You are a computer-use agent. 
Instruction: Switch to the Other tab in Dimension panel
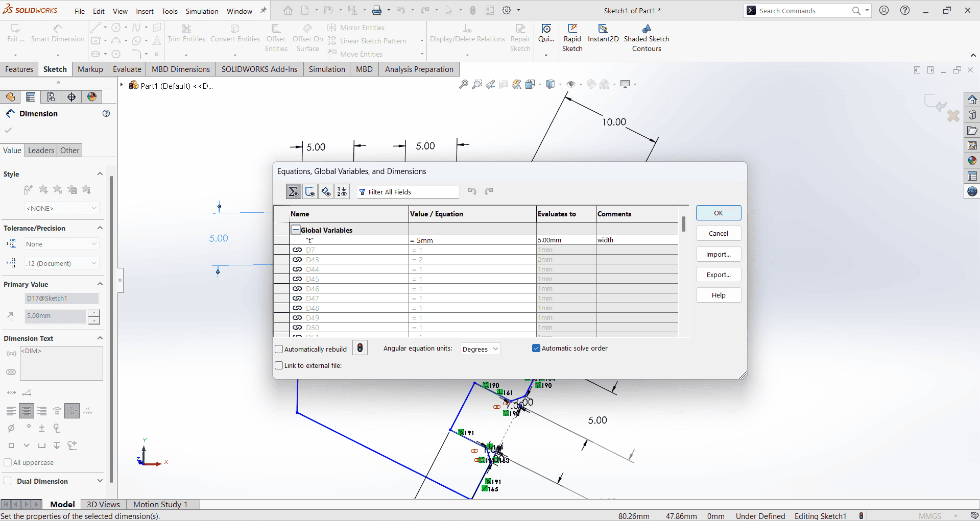pos(69,151)
